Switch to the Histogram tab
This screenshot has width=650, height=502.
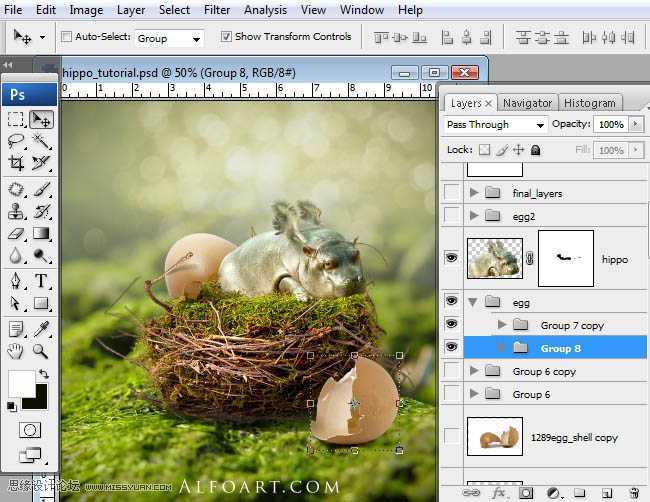click(589, 103)
